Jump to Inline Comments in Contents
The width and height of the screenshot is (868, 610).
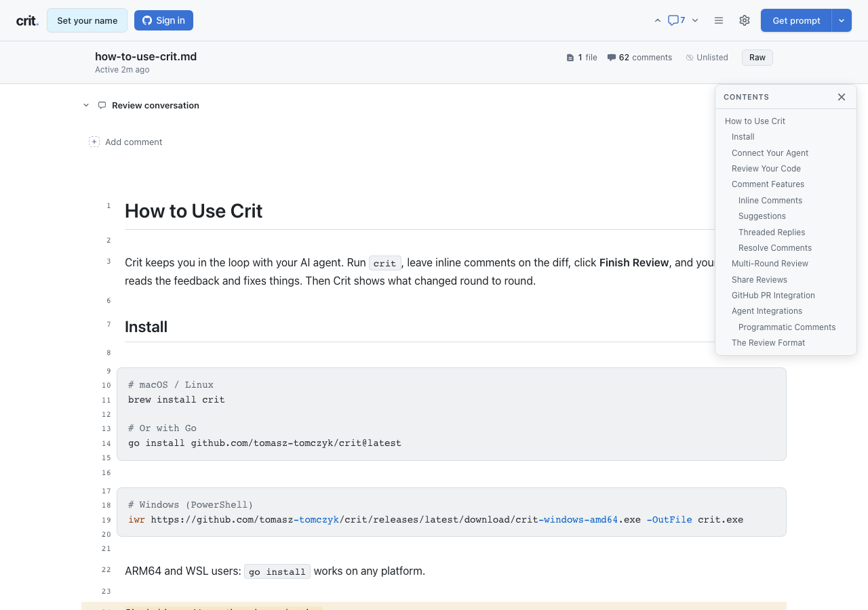click(x=770, y=201)
